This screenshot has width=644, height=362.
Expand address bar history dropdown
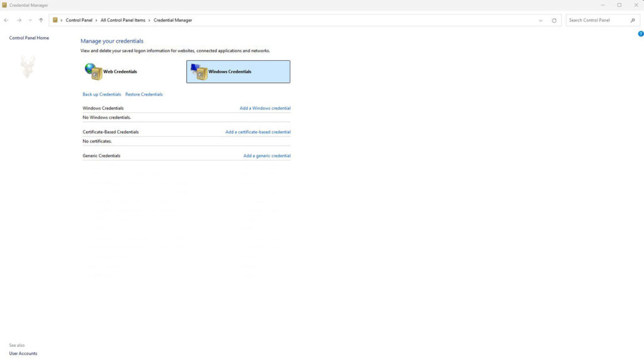point(540,21)
